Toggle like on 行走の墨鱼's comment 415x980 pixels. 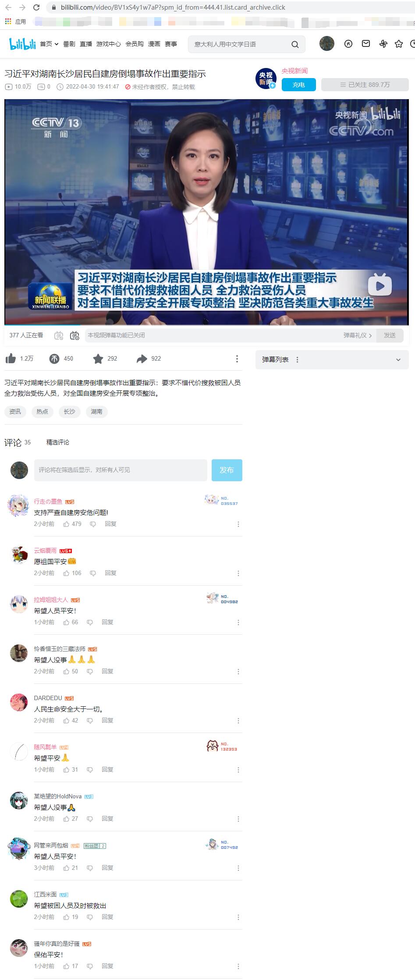66,524
